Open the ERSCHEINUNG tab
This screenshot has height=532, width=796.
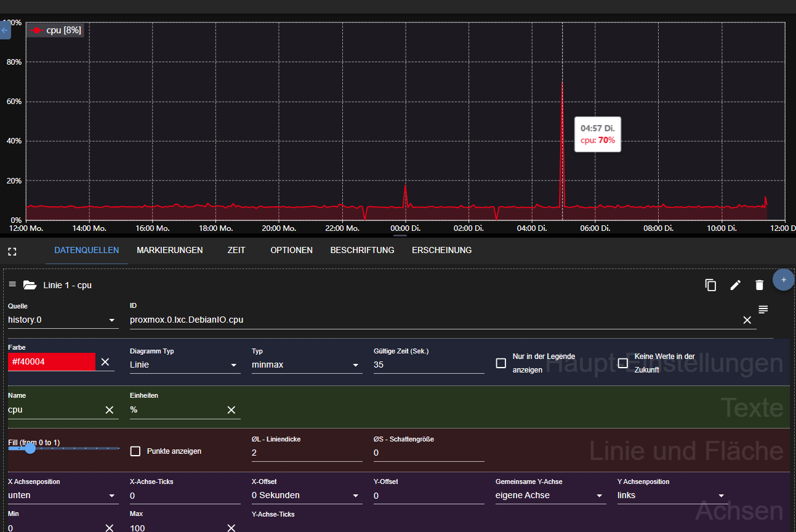point(441,251)
